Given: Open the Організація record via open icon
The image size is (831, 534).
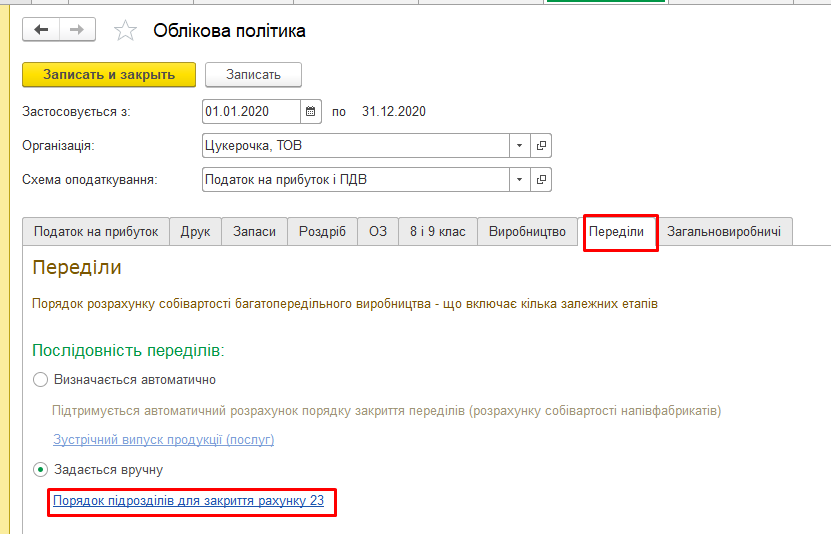Looking at the screenshot, I should 541,146.
